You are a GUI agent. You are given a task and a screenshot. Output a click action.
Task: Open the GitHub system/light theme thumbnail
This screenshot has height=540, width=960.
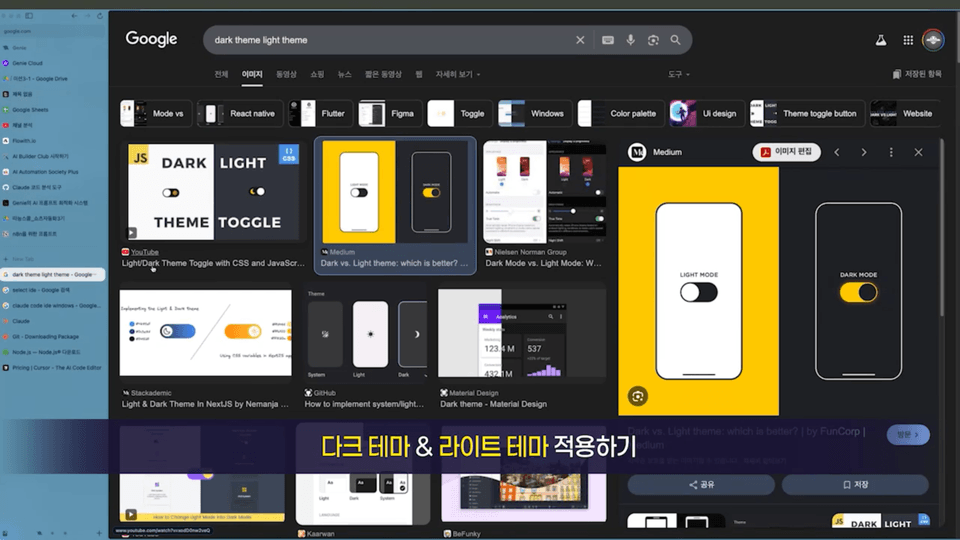(366, 334)
